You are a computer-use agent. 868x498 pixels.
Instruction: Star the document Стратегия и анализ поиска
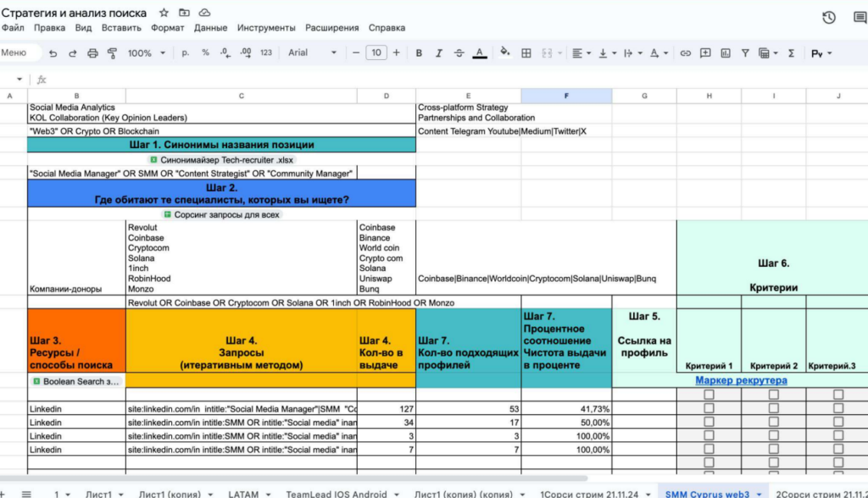point(164,12)
